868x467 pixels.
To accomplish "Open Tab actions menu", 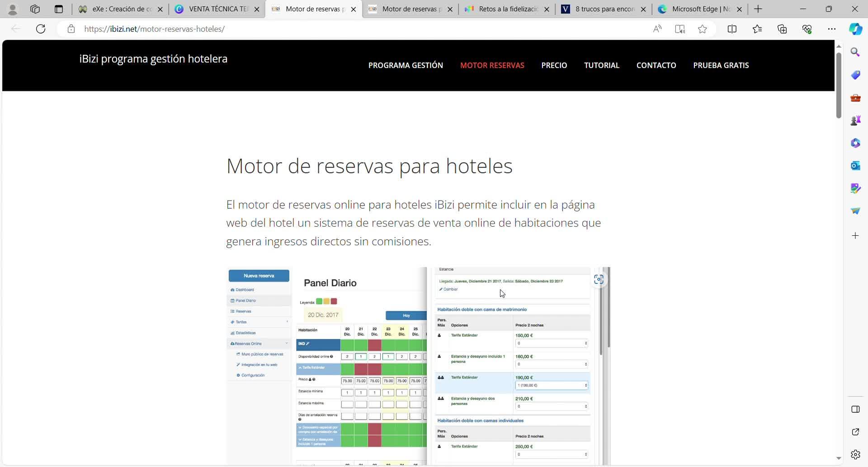I will tap(59, 9).
